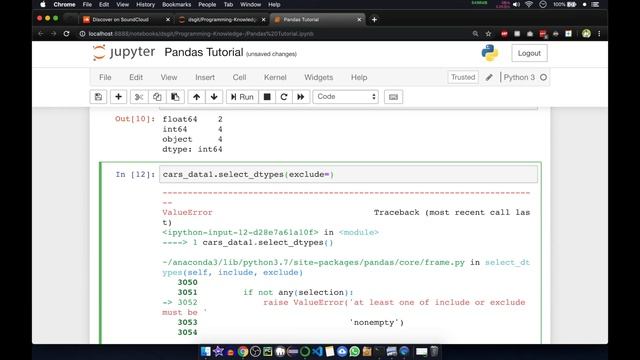Click the Python 3 kernel label
640x360 pixels.
coord(519,77)
